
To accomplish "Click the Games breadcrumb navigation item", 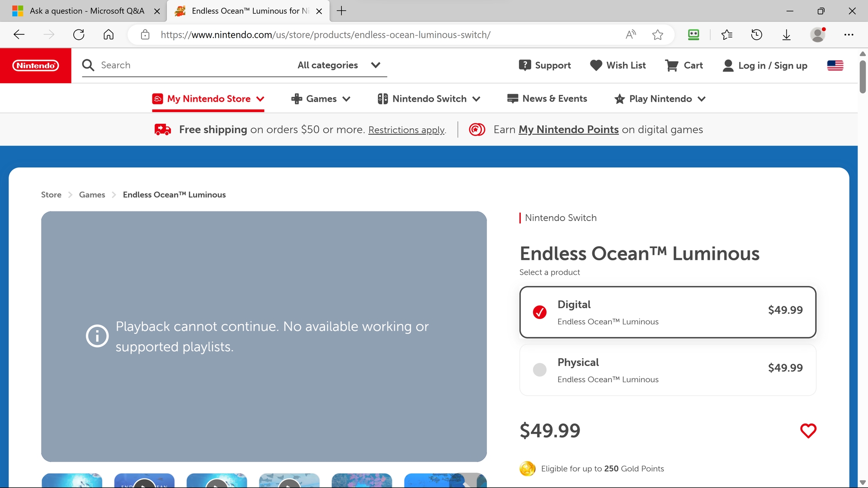I will tap(92, 194).
